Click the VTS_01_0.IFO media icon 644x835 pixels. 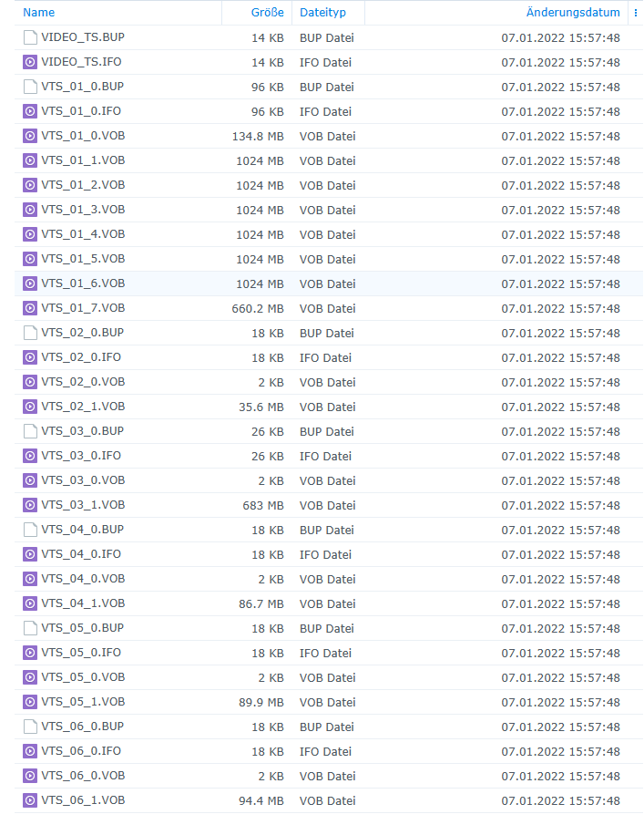30,111
